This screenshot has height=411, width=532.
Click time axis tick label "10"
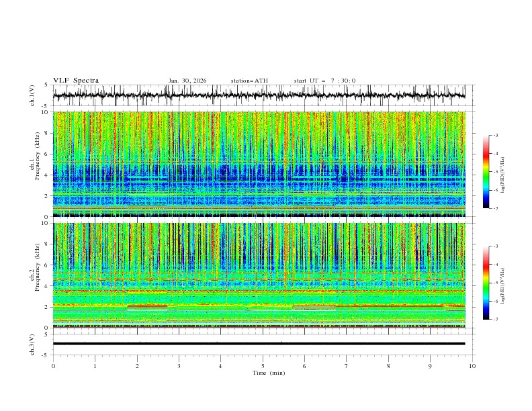coord(472,366)
